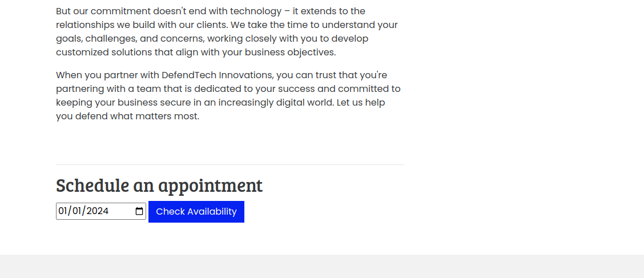Select the 2024 year segment in date field
Screen dimensions: 644x278
pos(98,211)
